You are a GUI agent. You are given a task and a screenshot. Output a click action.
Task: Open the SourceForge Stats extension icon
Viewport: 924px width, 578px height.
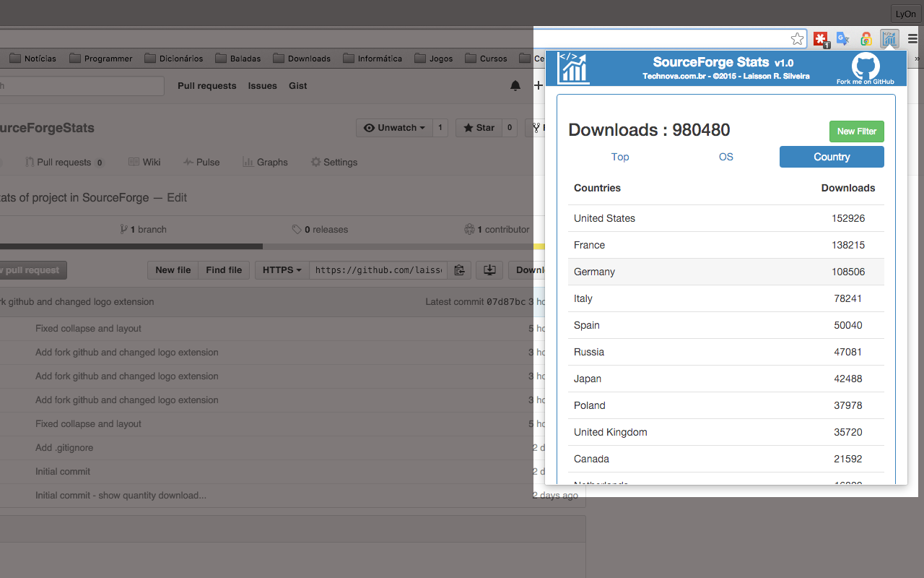[x=889, y=38]
